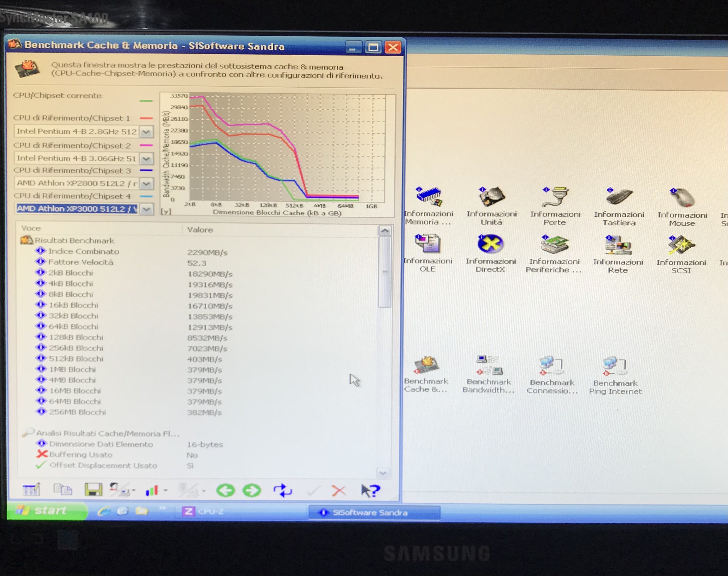Expand Reference CPU 1 Pentium 4-B 2.8GHz dropdown
Viewport: 728px width, 576px height.
pyautogui.click(x=146, y=132)
